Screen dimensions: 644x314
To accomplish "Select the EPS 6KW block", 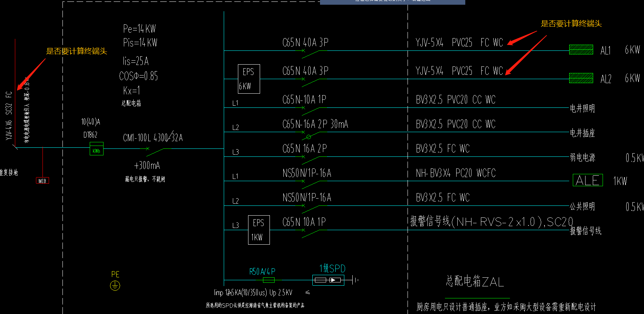I will 249,79.
